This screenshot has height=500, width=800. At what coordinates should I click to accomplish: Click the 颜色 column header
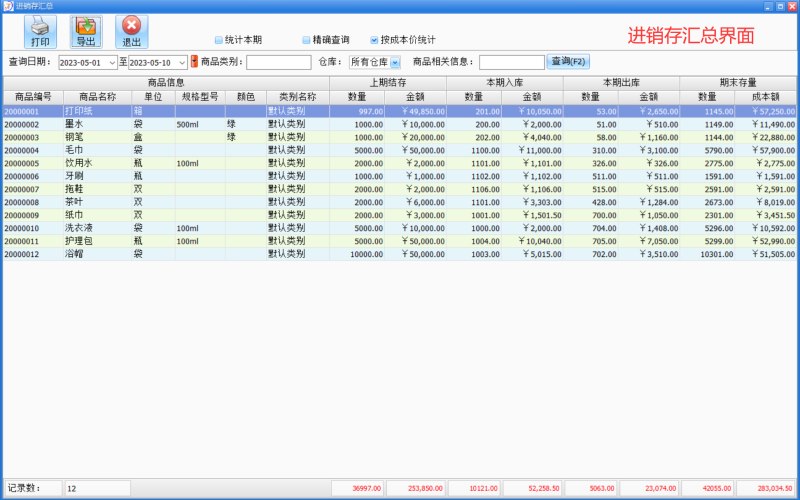[x=246, y=97]
